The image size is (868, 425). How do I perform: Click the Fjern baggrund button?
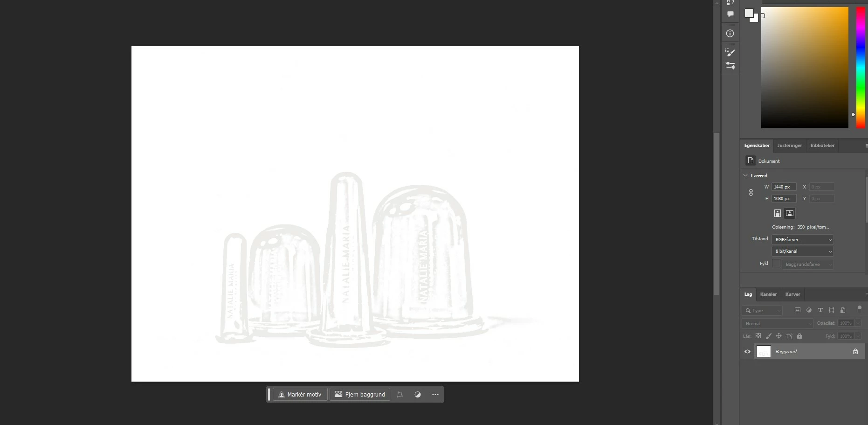click(x=360, y=394)
